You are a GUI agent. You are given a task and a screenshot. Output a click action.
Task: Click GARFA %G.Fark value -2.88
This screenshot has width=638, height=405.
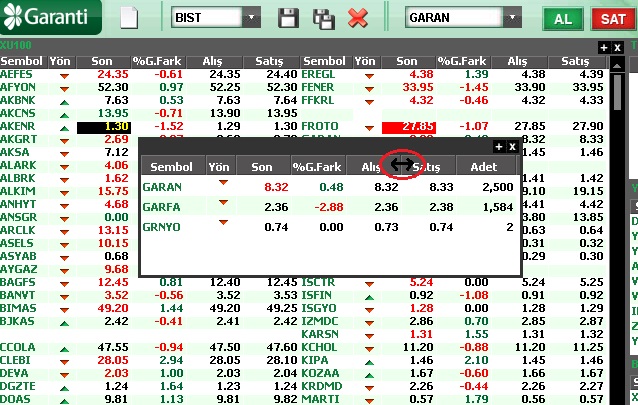coord(329,207)
